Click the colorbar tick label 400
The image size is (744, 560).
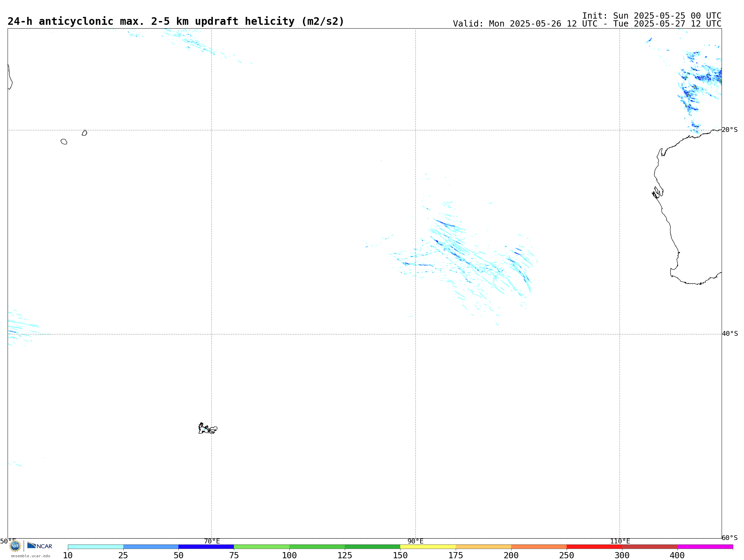677,555
